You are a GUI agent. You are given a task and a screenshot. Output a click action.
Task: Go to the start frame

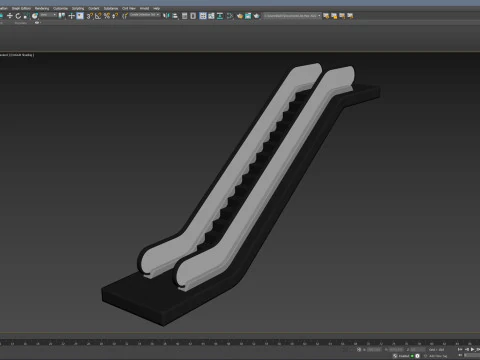tap(460, 349)
